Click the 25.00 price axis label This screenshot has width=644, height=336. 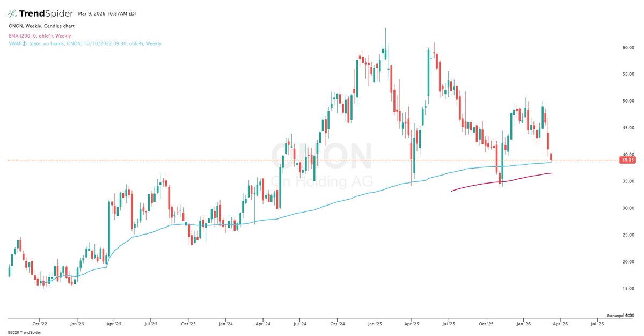click(x=628, y=235)
